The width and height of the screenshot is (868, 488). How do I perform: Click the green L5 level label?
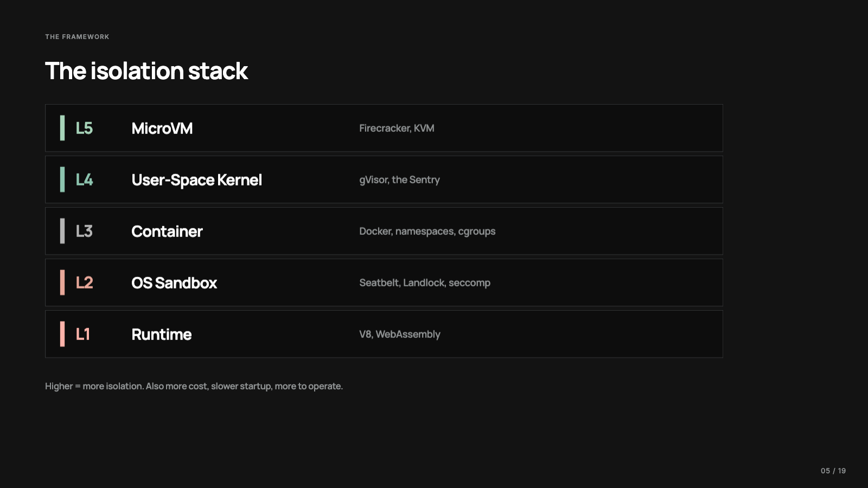click(84, 128)
